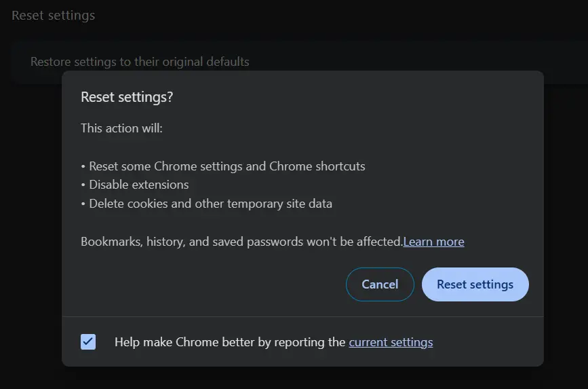Click the "Reset settings?" dialog title
Viewport: 588px width, 389px height.
click(x=127, y=97)
